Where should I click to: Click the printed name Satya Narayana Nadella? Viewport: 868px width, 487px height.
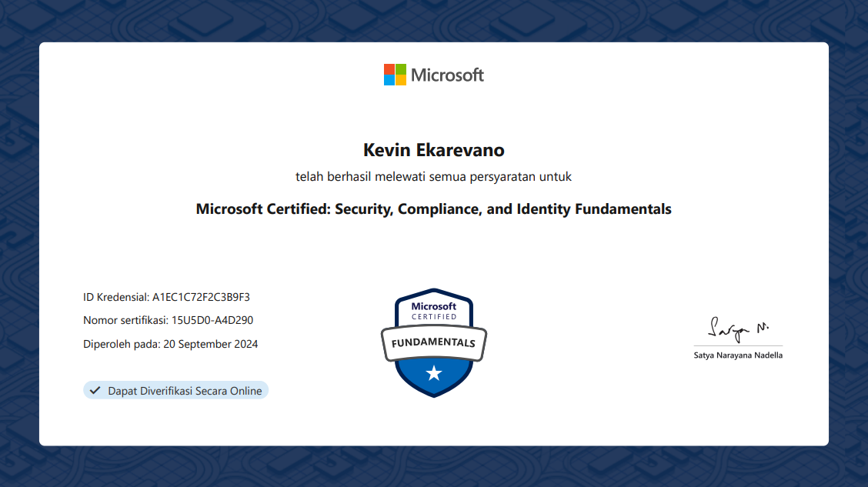coord(738,355)
